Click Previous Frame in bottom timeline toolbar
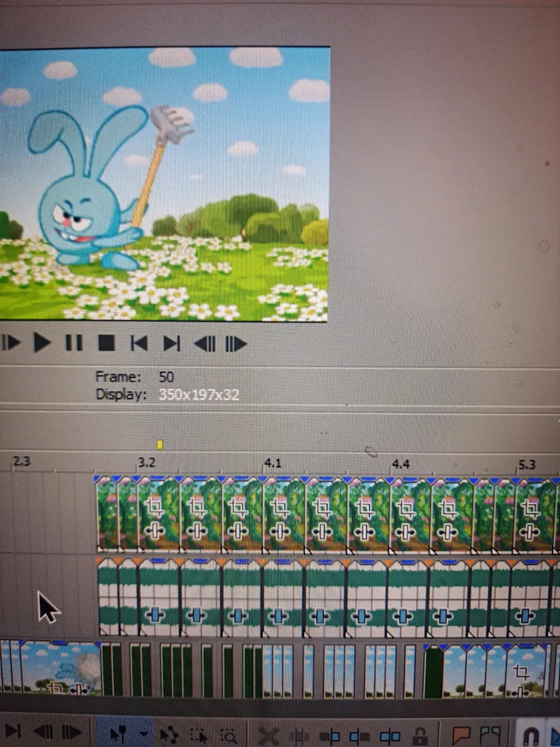The height and width of the screenshot is (747, 560). coord(42,733)
